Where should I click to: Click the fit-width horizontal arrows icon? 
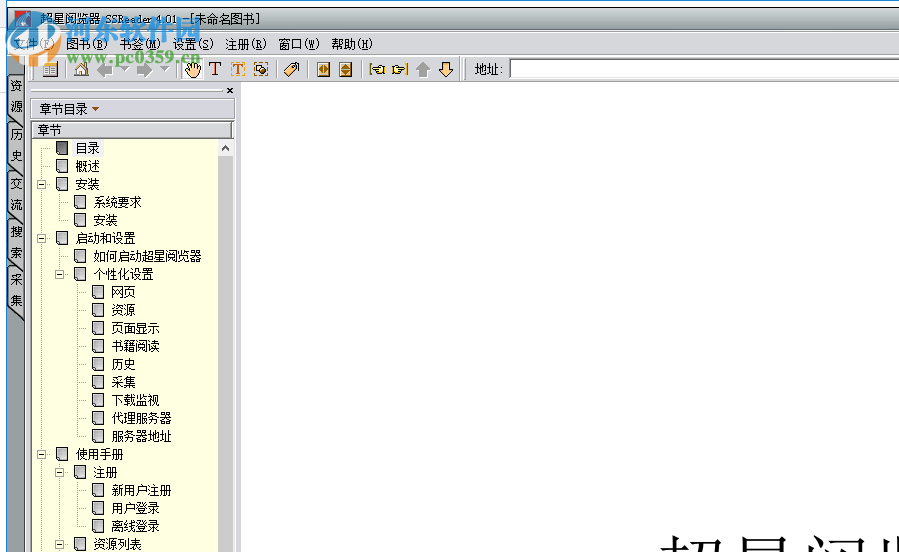323,69
